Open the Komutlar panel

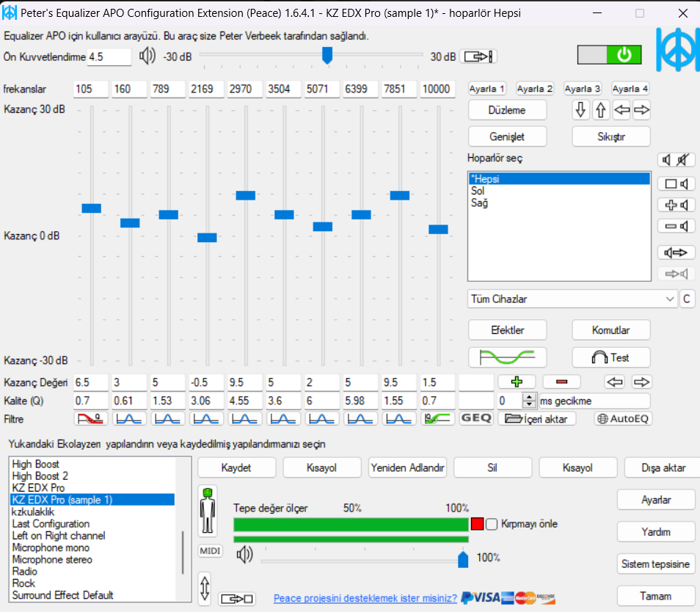coord(611,330)
